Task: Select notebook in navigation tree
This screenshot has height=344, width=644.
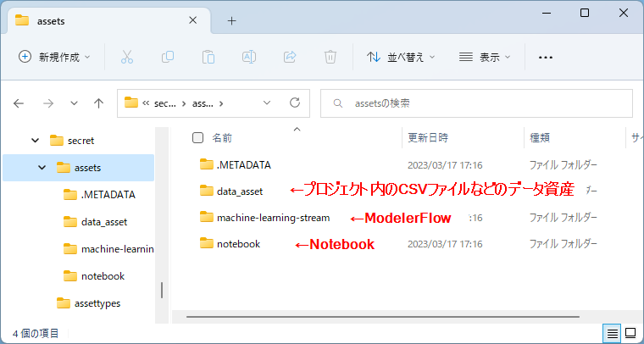Action: point(103,276)
